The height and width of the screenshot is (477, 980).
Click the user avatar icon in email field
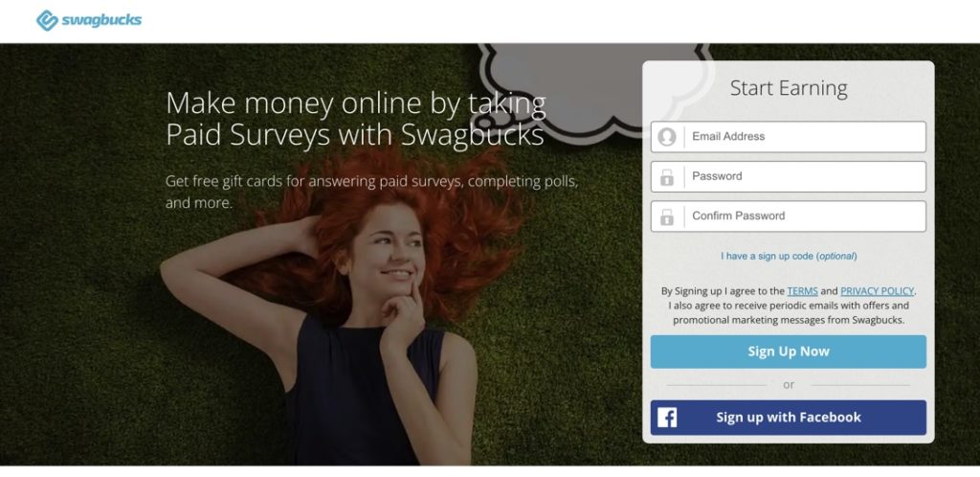[x=667, y=137]
